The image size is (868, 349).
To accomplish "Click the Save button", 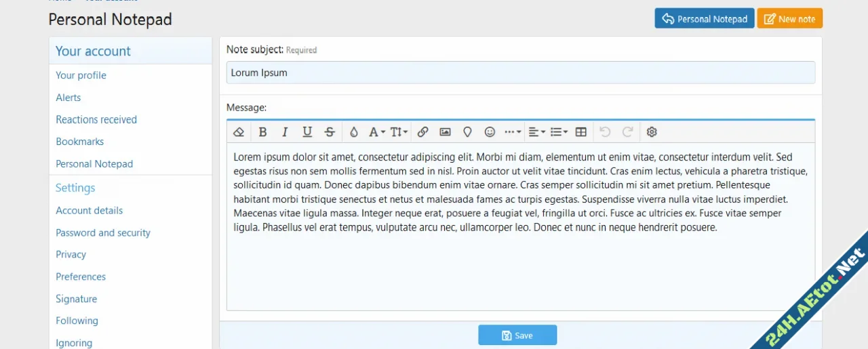I will point(517,335).
